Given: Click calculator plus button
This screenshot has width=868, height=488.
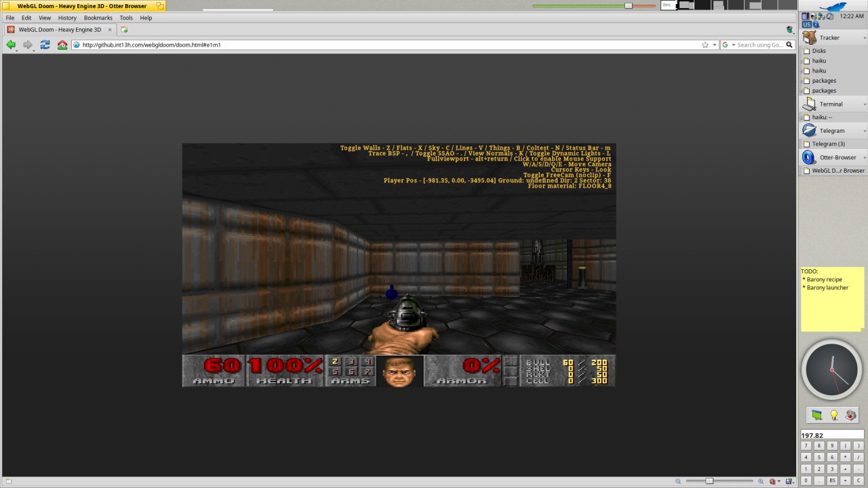Looking at the screenshot, I should click(844, 469).
